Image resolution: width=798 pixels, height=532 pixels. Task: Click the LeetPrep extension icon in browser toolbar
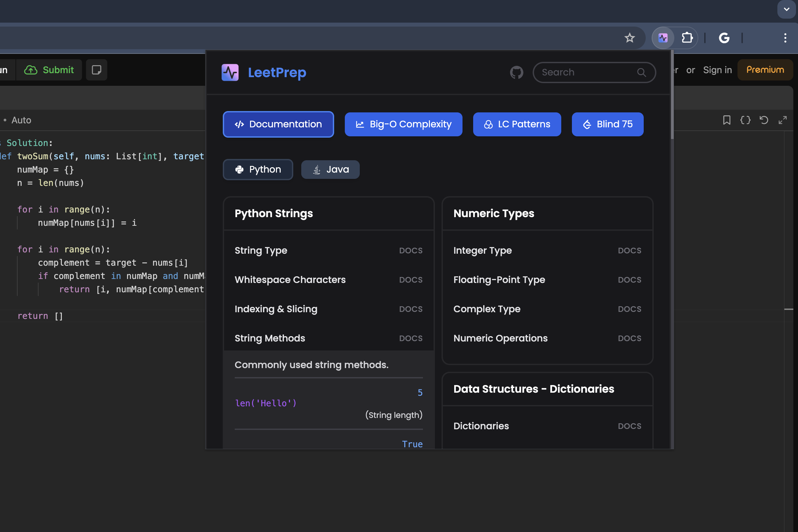(x=663, y=38)
